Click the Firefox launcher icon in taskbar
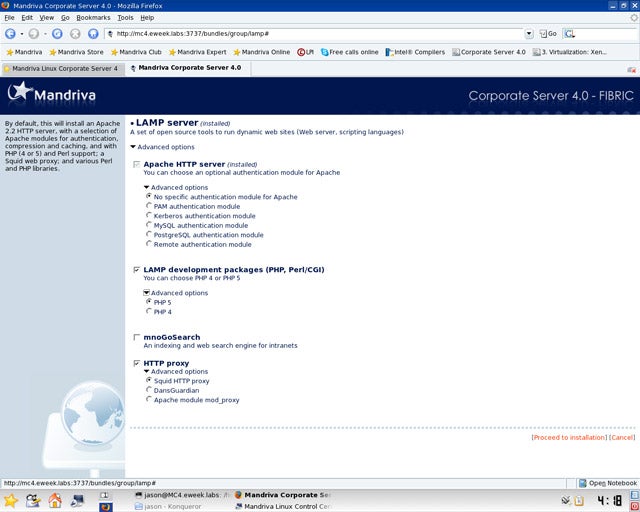Image resolution: width=640 pixels, height=512 pixels. point(106,507)
